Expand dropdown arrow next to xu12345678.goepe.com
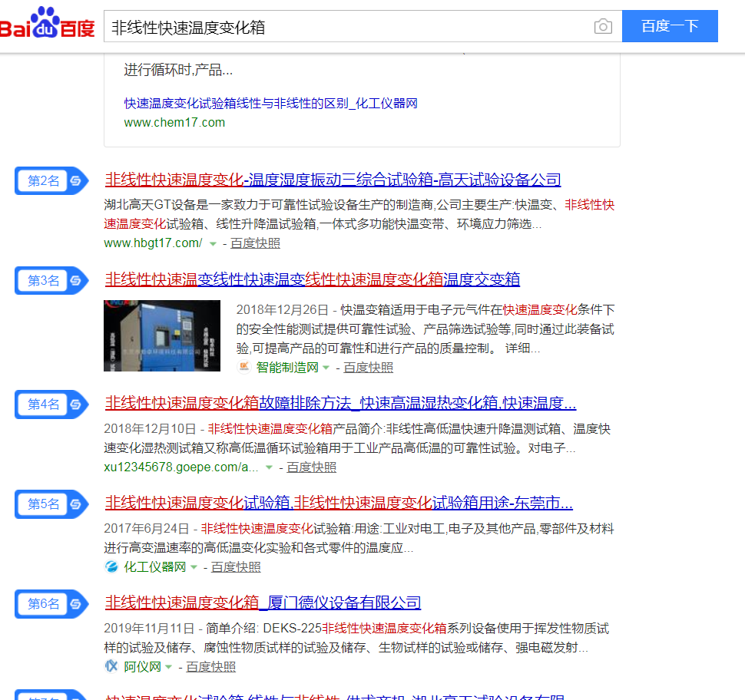Image resolution: width=745 pixels, height=700 pixels. [269, 468]
